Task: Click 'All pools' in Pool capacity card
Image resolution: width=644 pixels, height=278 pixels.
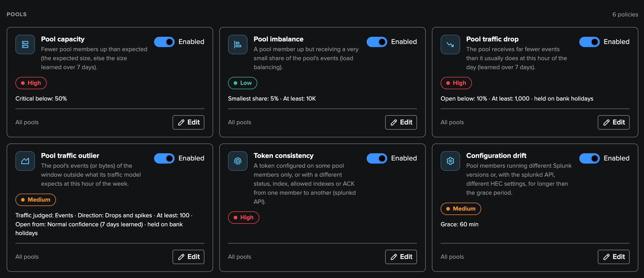Action: click(27, 122)
